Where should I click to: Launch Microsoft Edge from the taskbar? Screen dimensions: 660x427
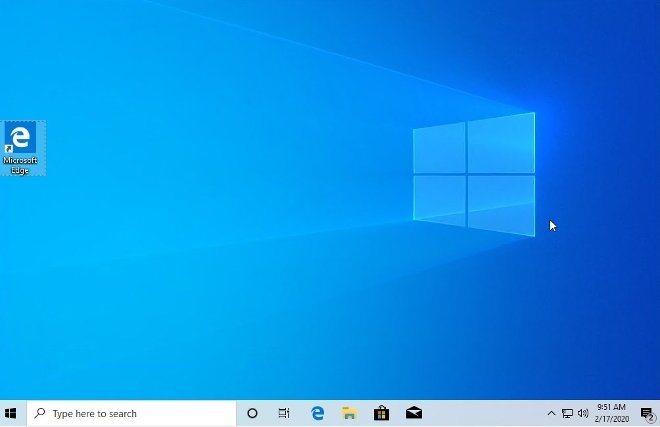coord(317,414)
